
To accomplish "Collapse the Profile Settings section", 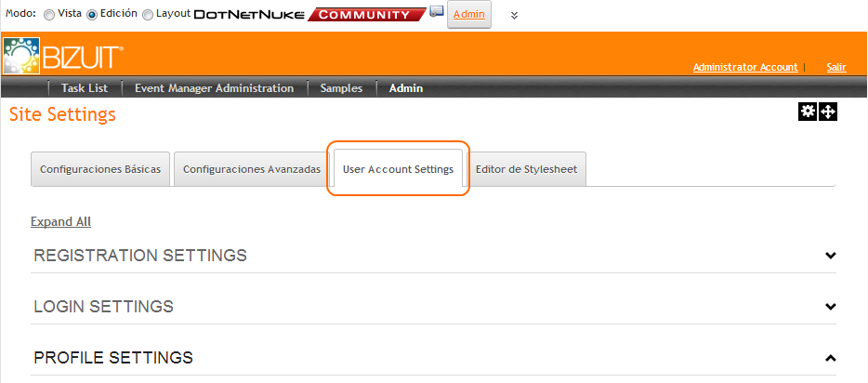I will 831,358.
